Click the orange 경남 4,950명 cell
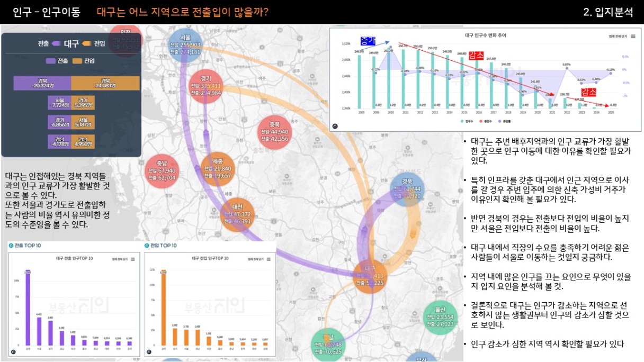 click(83, 141)
